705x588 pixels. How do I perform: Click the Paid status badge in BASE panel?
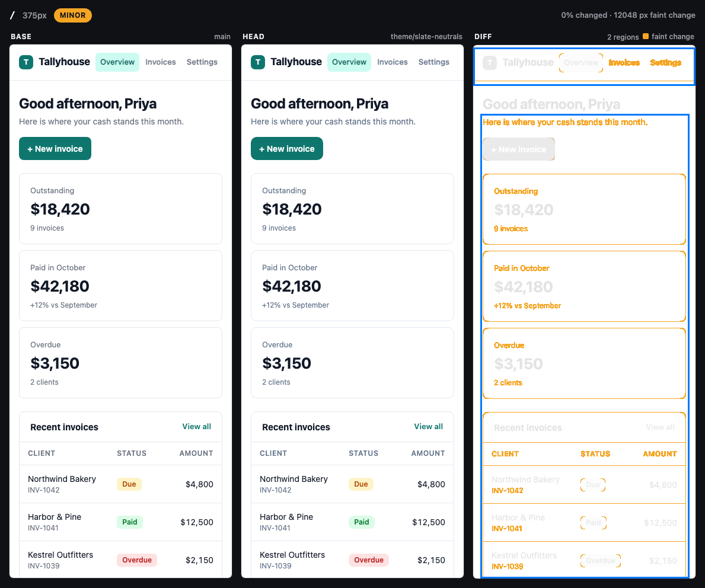point(130,522)
